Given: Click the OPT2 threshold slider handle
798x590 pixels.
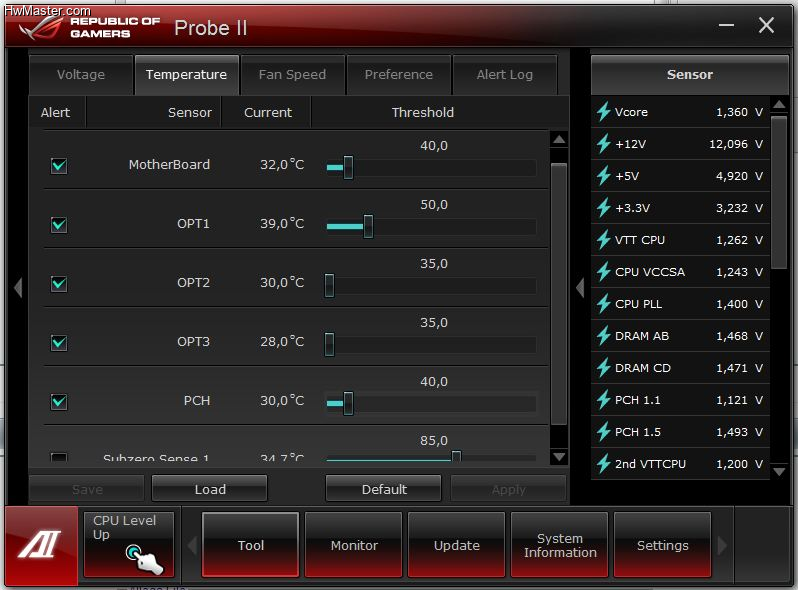Looking at the screenshot, I should [x=329, y=286].
